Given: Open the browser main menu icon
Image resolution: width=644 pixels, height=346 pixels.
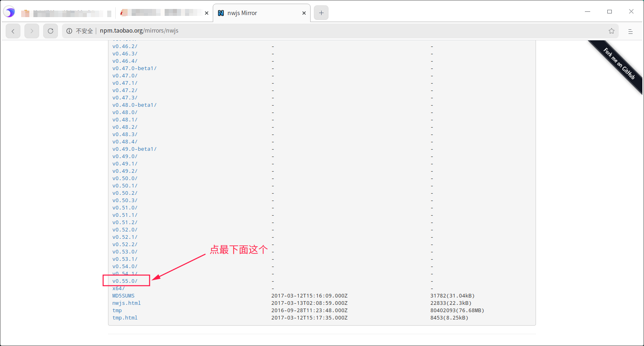Looking at the screenshot, I should [x=631, y=31].
